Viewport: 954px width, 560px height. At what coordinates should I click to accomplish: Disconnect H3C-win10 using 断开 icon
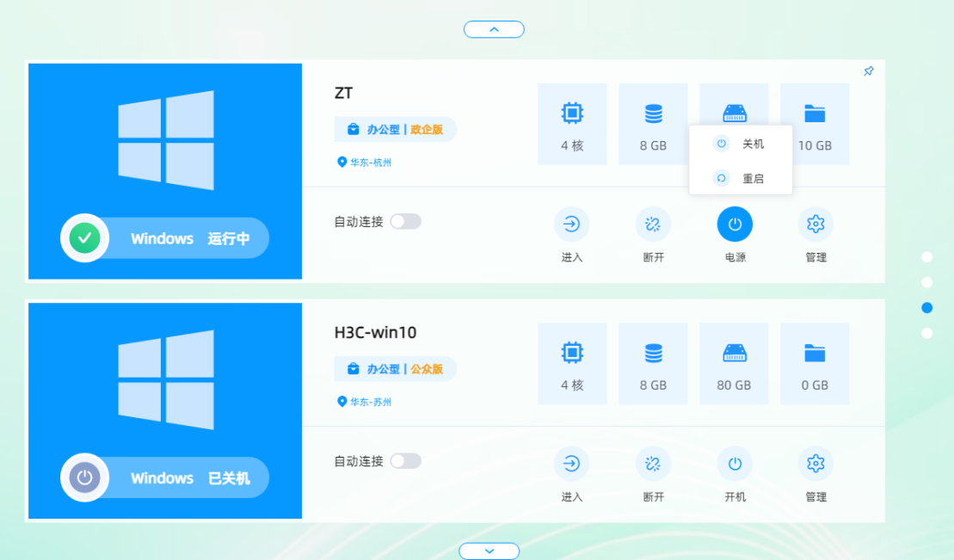click(653, 464)
